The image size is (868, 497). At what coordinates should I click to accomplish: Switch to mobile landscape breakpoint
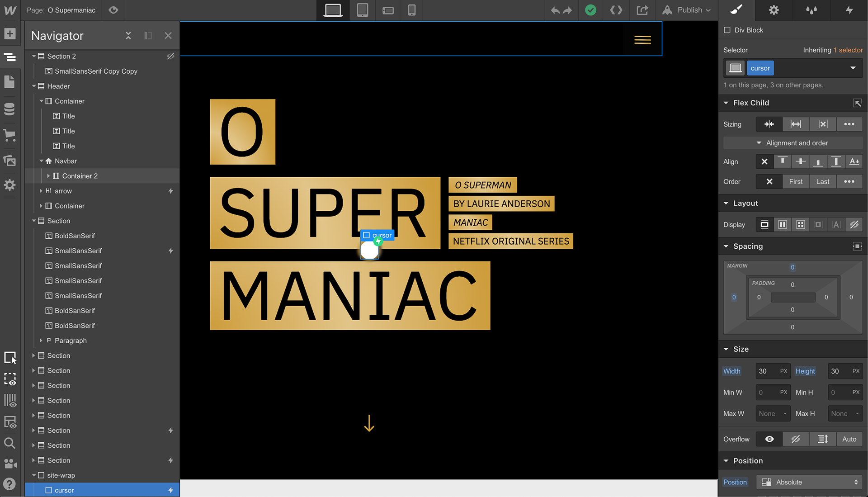coord(388,10)
